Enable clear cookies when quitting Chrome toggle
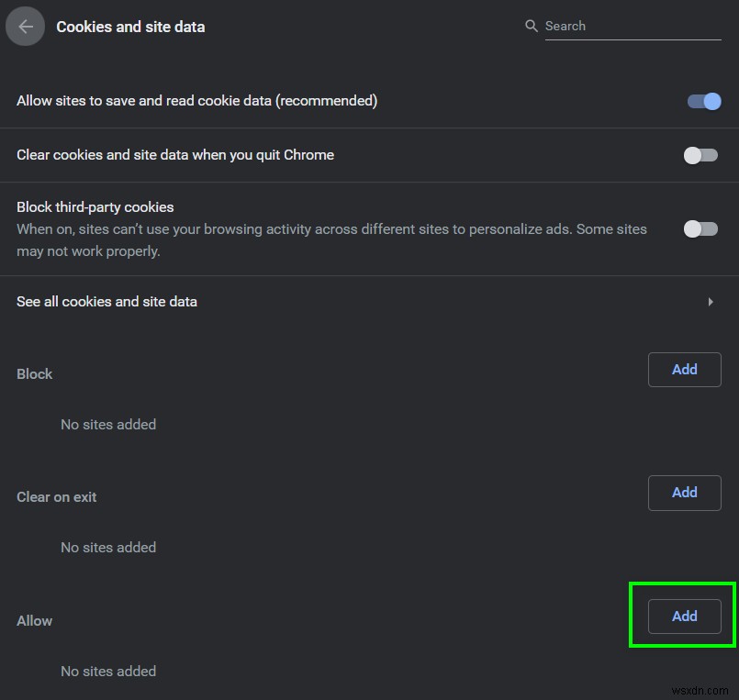 pos(700,155)
